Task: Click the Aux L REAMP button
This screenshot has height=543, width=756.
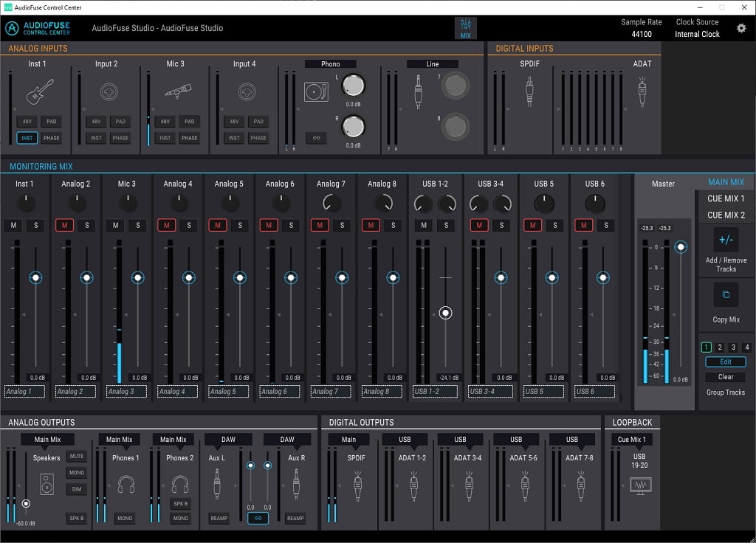Action: (219, 518)
